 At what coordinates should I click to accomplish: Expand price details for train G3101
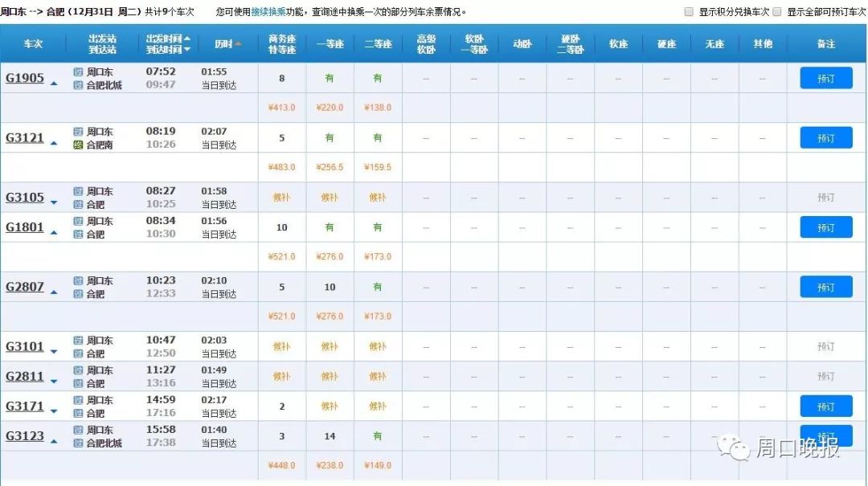pos(54,352)
